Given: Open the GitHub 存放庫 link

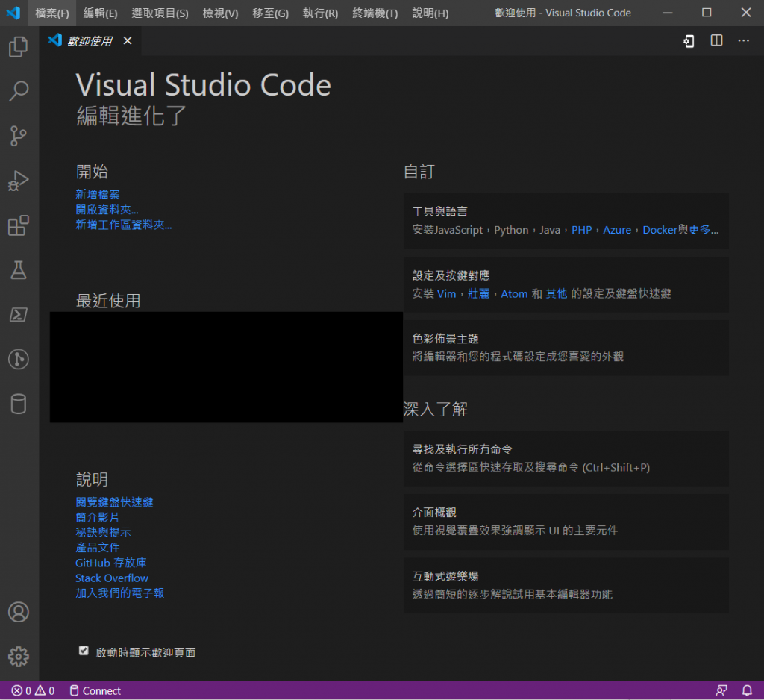Looking at the screenshot, I should click(111, 563).
